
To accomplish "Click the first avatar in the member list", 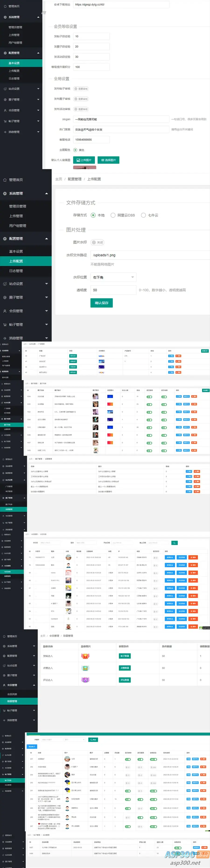I will click(x=68, y=557).
